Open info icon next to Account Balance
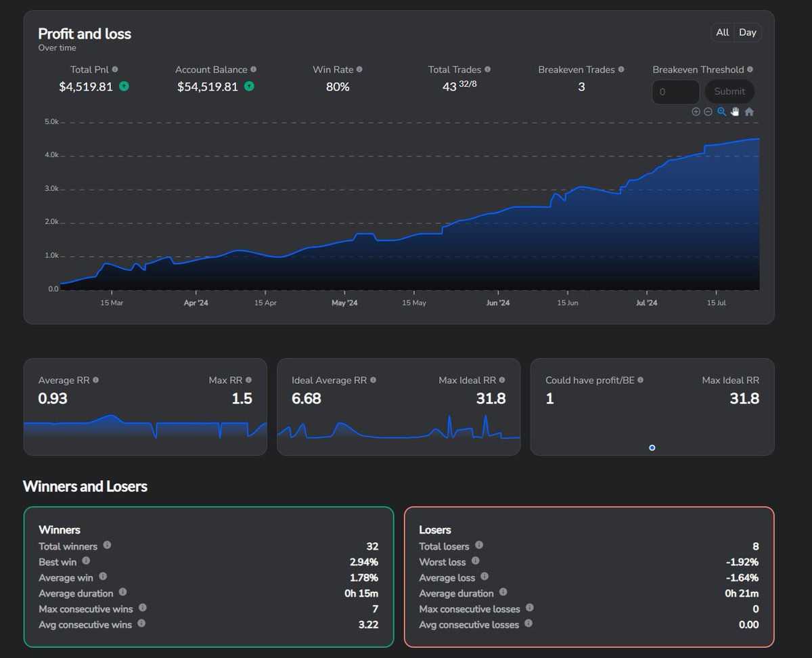 pyautogui.click(x=253, y=69)
